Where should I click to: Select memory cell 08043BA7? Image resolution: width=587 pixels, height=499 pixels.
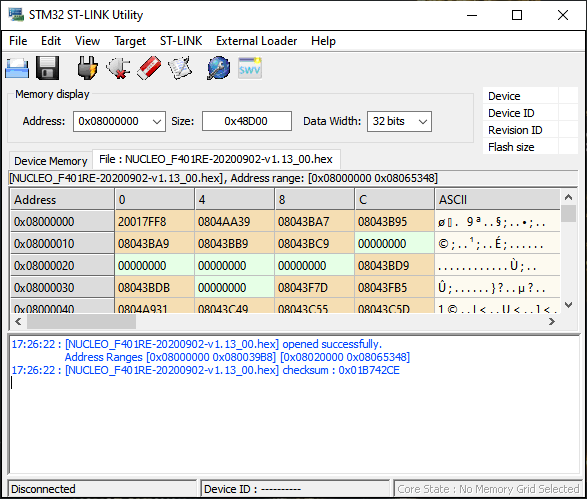point(314,222)
